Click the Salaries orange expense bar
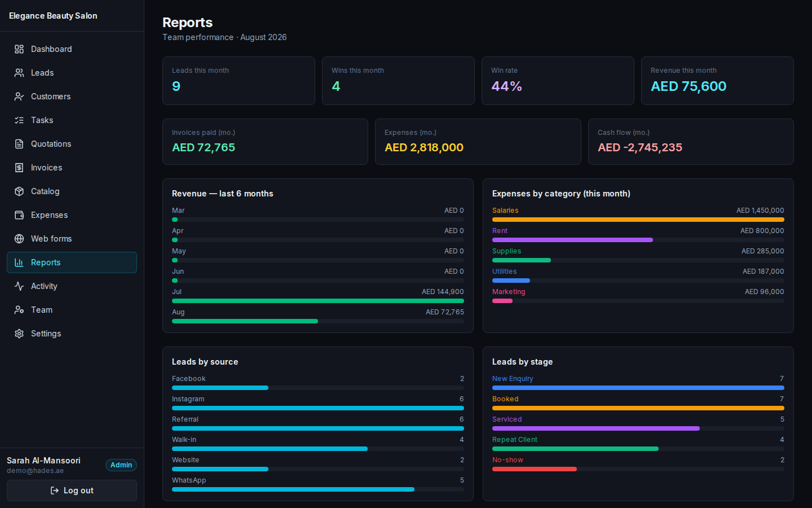 point(638,220)
